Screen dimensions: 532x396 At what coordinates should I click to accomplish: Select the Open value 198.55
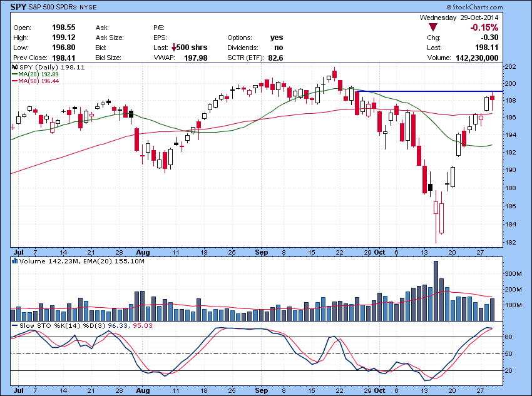click(x=64, y=28)
